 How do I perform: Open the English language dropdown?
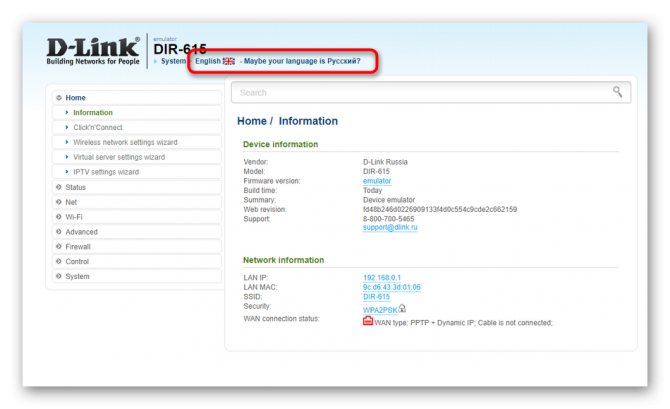click(208, 61)
